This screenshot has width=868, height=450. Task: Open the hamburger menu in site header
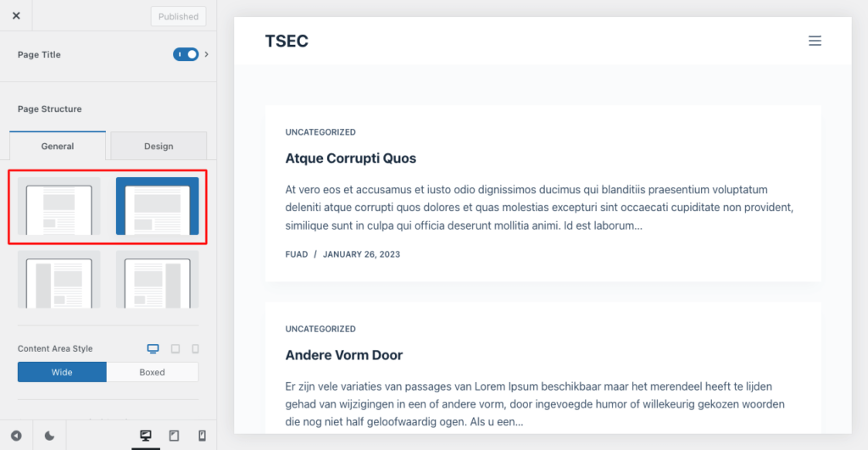pyautogui.click(x=815, y=41)
